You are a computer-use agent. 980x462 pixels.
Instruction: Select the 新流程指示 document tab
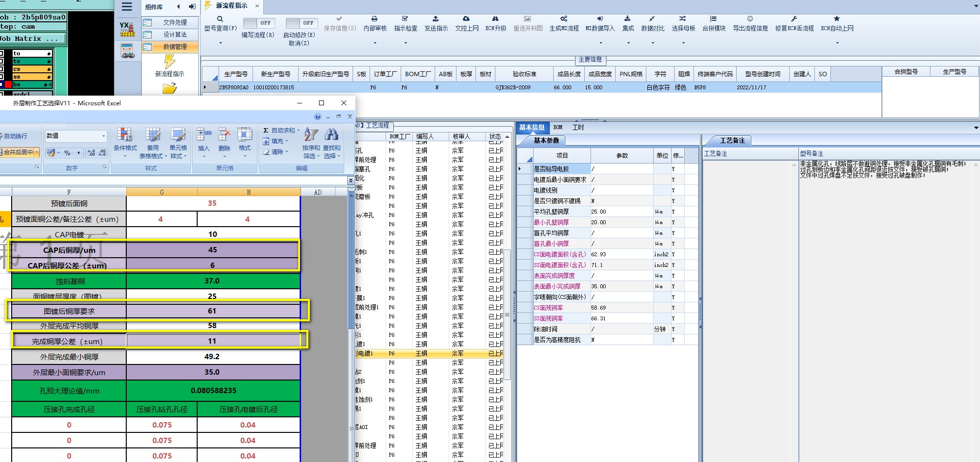click(x=232, y=6)
